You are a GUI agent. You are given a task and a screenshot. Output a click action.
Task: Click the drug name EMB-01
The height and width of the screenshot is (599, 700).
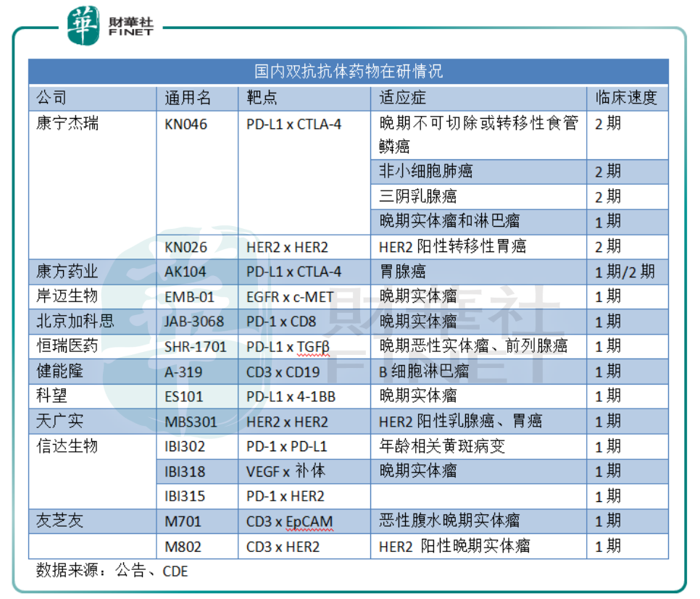point(189,297)
